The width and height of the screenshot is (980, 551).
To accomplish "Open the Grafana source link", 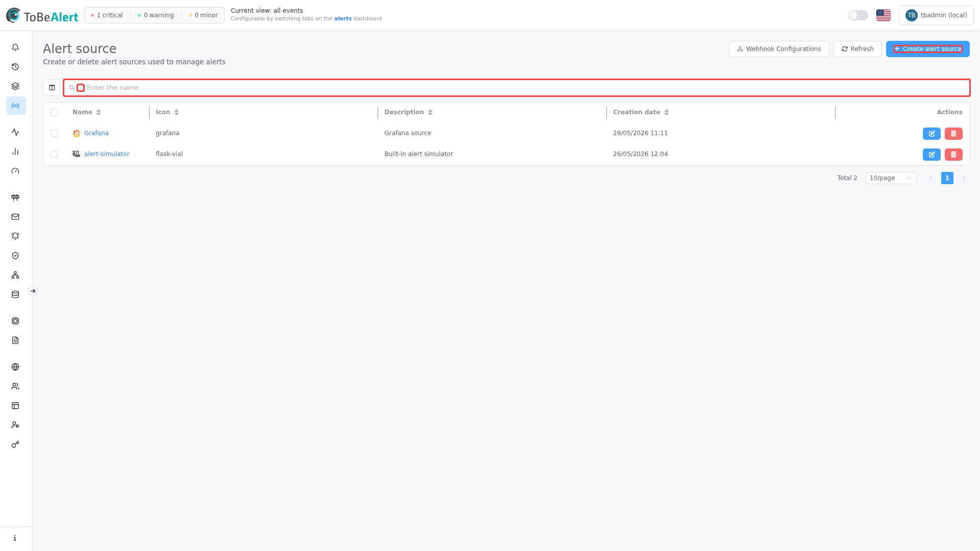I will click(96, 133).
